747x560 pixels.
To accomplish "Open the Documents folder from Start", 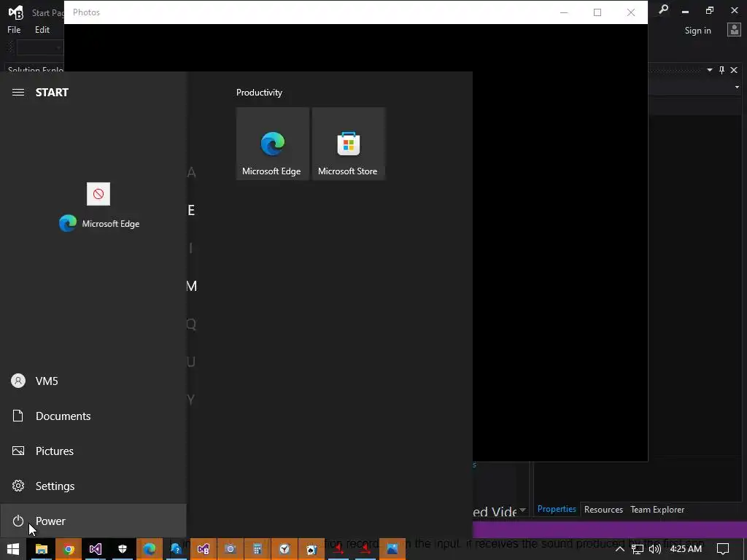I will point(93,416).
